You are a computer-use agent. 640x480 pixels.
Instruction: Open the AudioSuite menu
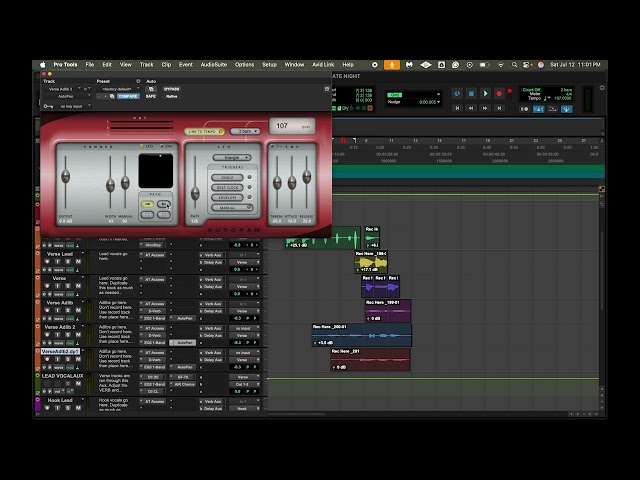(213, 64)
